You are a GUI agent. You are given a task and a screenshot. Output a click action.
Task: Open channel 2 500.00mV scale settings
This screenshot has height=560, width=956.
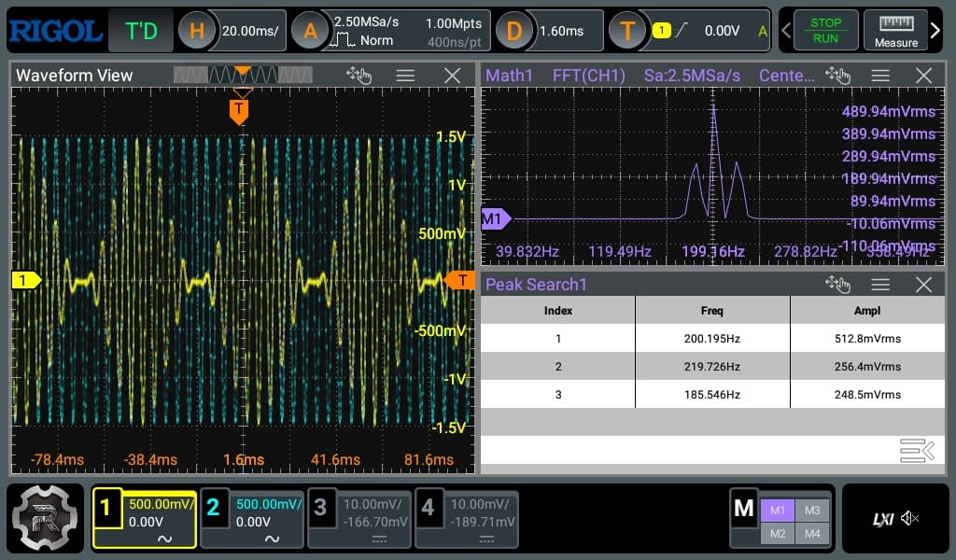[x=268, y=504]
